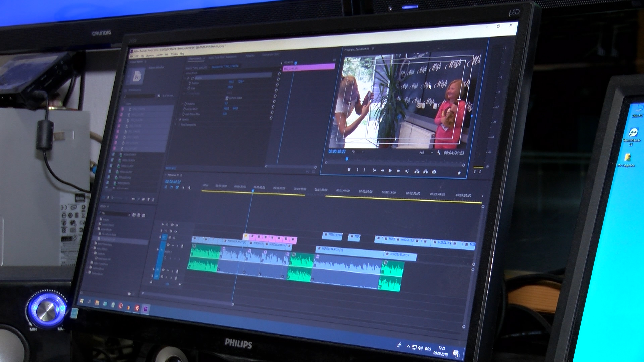Play the Program monitor sequence
Viewport: 644px width, 362px height.
(x=390, y=171)
